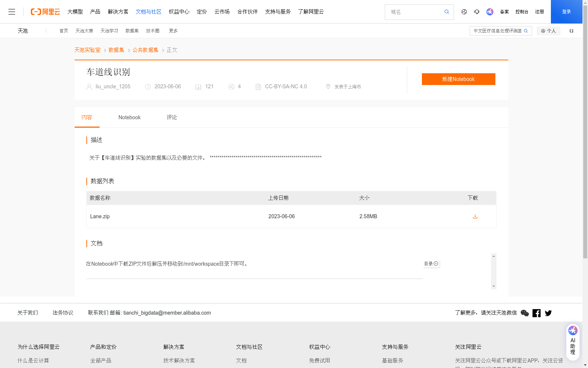The height and width of the screenshot is (368, 588).
Task: Open the Twitter icon in footer
Action: (x=548, y=313)
